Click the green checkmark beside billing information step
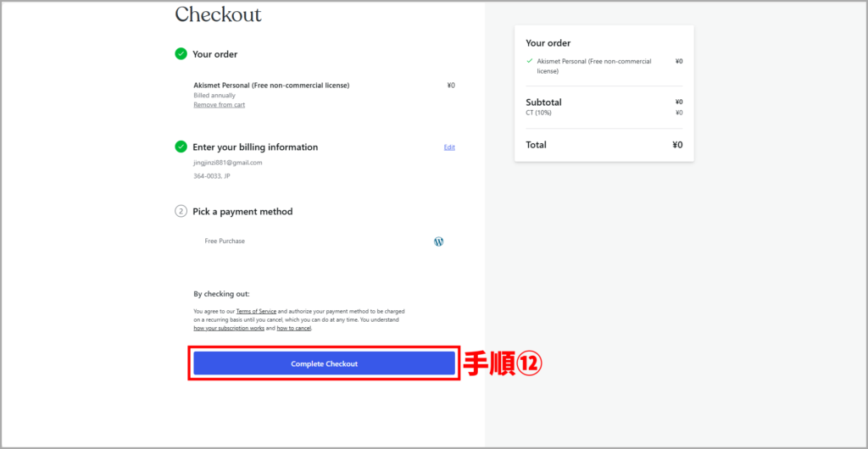The height and width of the screenshot is (449, 868). (181, 147)
